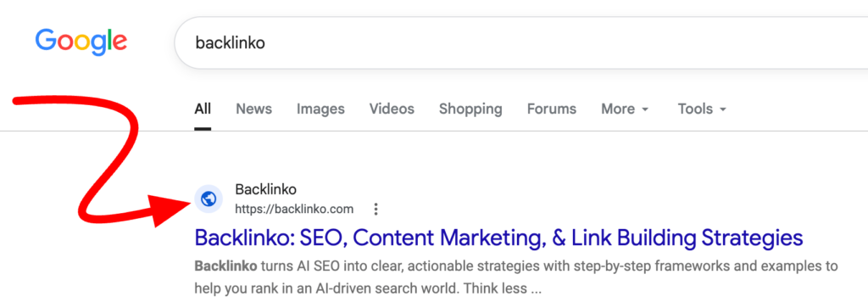This screenshot has width=868, height=308.
Task: Click the Google logo
Action: coord(81,42)
